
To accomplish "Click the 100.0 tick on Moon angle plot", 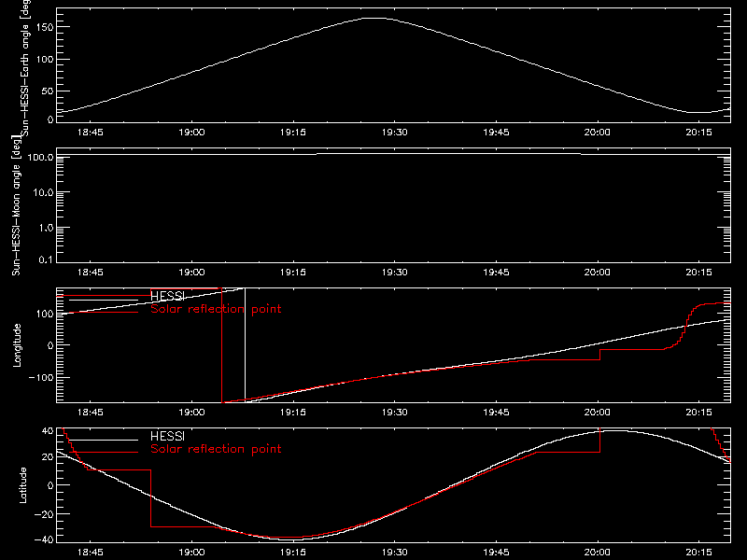I will coord(40,157).
